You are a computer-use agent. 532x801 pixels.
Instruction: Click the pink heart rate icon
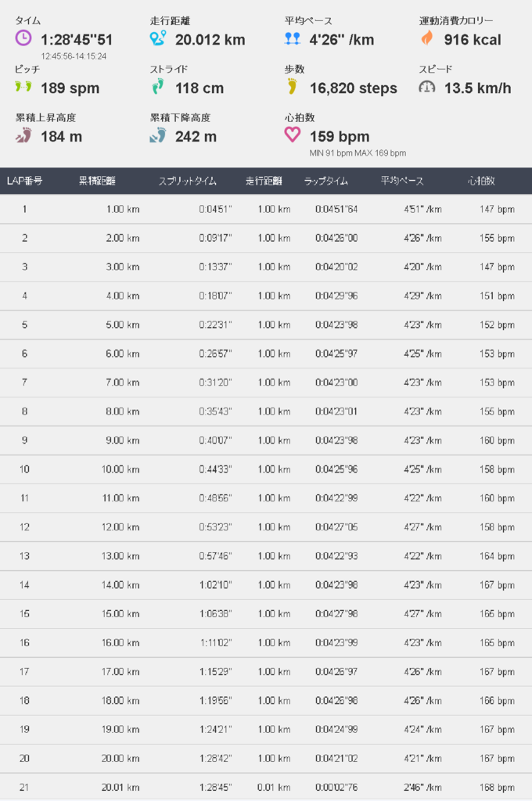[293, 135]
